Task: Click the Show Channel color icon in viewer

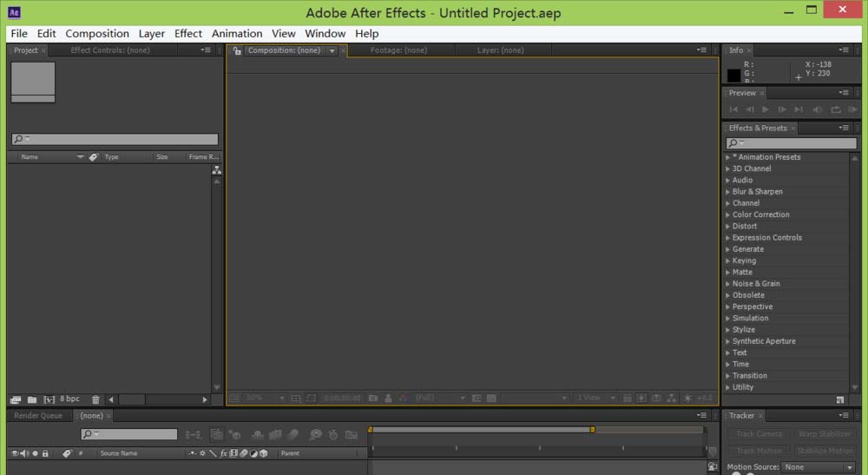Action: (x=404, y=398)
